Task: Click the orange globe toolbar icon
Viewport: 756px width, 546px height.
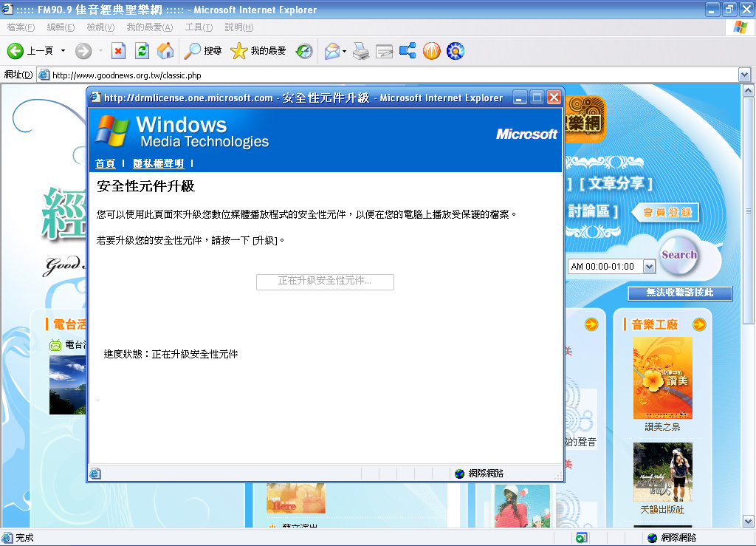Action: point(431,51)
